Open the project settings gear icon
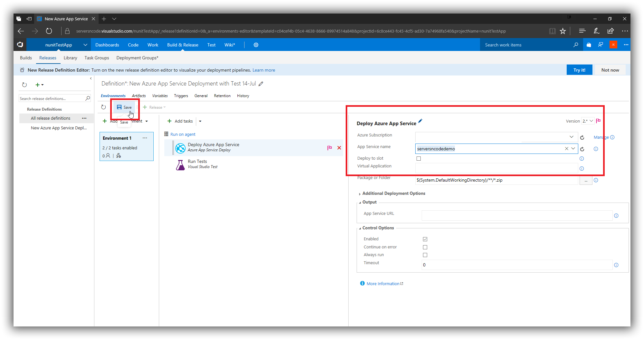Image resolution: width=644 pixels, height=340 pixels. (256, 45)
